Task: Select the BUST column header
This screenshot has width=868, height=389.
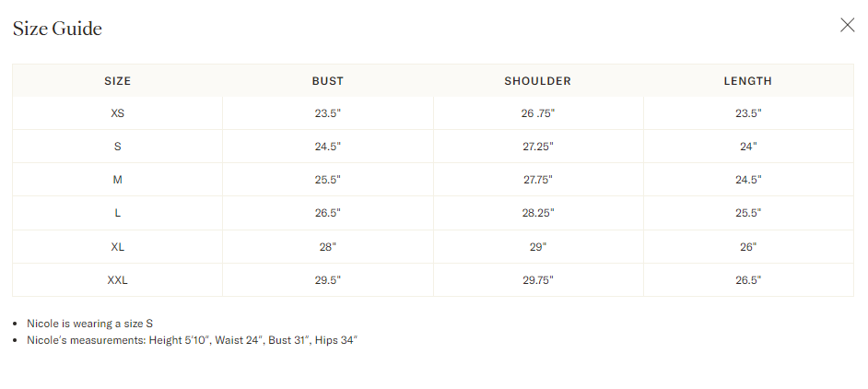Action: (x=328, y=81)
